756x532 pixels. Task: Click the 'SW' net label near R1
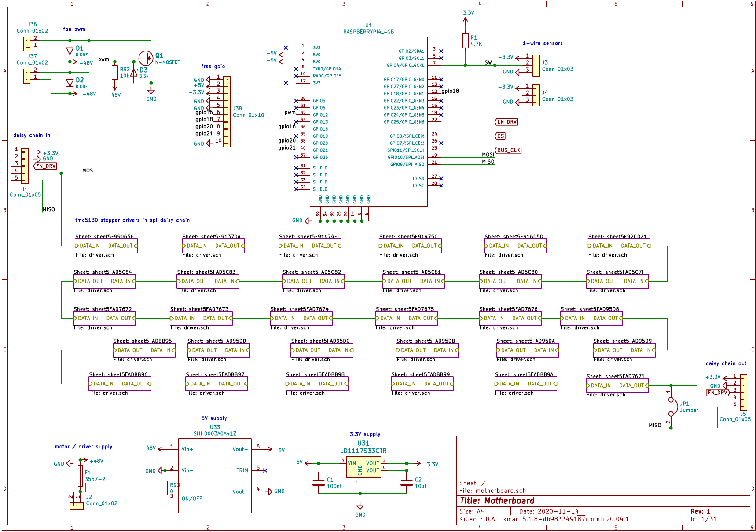point(488,63)
